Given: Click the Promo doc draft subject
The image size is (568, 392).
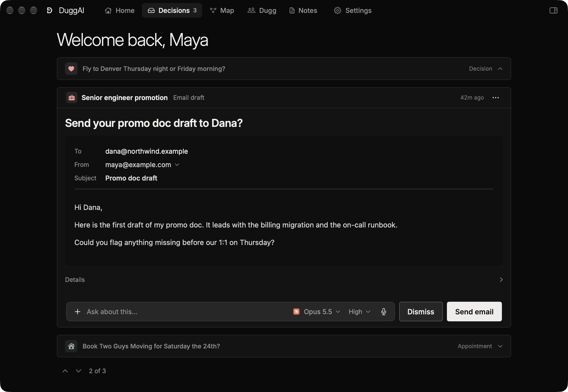Looking at the screenshot, I should pos(131,178).
